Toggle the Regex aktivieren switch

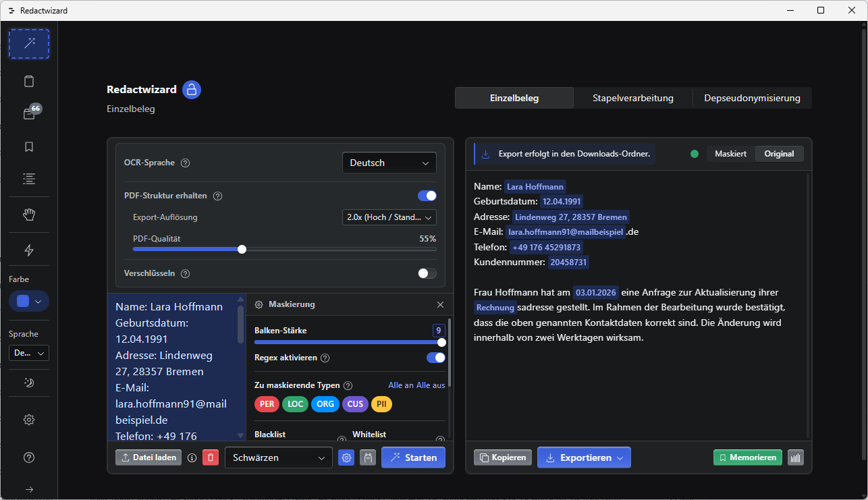click(436, 358)
